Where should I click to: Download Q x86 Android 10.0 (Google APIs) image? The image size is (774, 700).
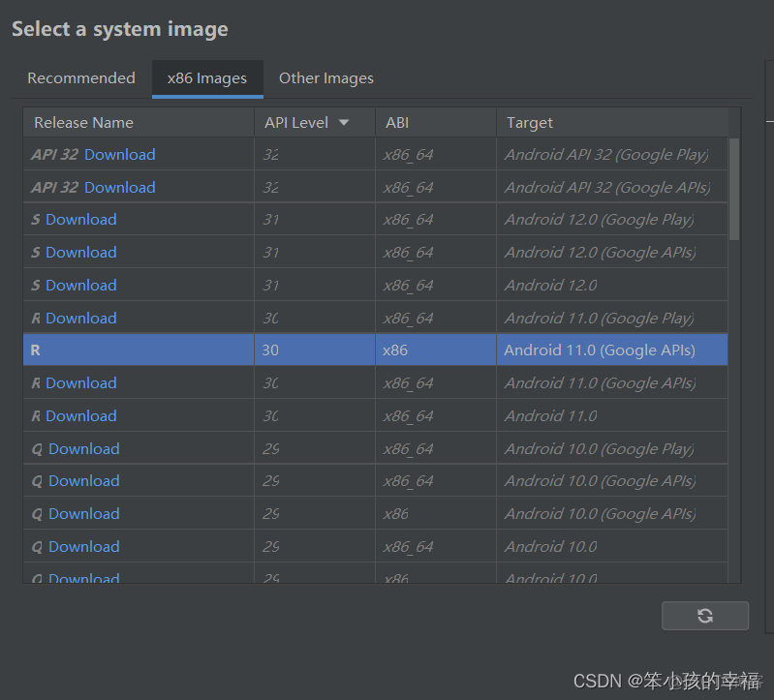point(83,514)
